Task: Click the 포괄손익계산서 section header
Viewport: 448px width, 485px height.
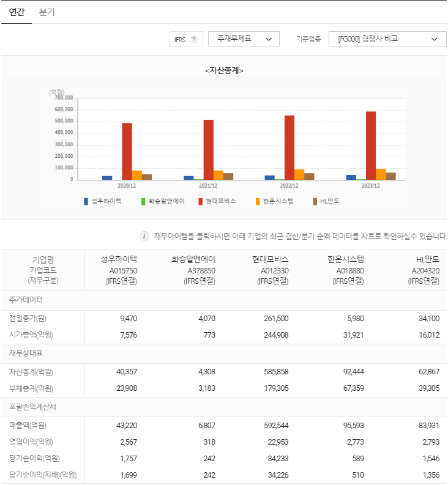Action: pos(32,407)
